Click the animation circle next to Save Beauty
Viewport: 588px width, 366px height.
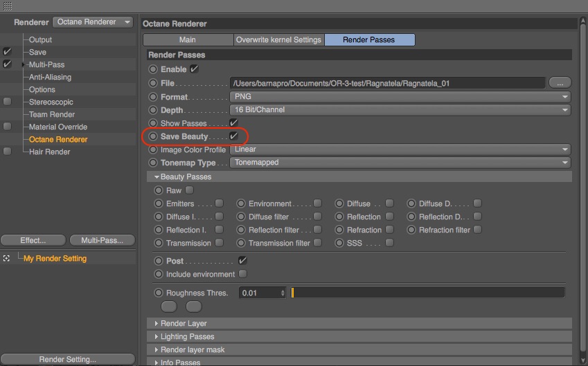(x=153, y=136)
